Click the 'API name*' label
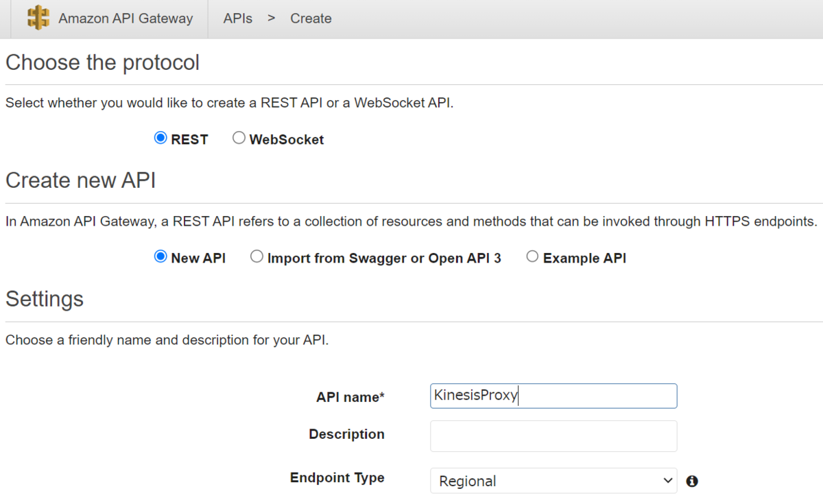 pos(350,397)
